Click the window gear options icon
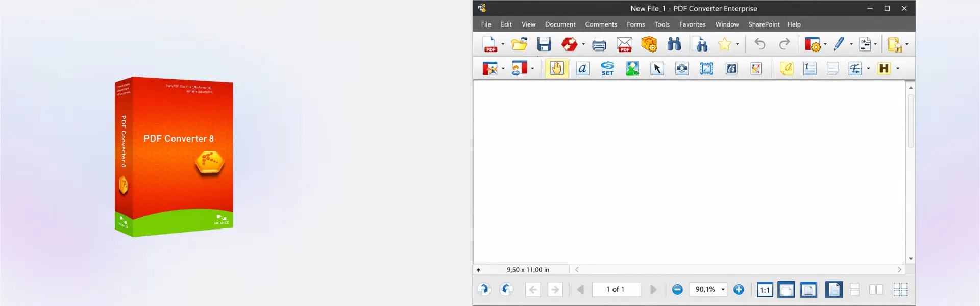The height and width of the screenshot is (306, 980). click(812, 44)
